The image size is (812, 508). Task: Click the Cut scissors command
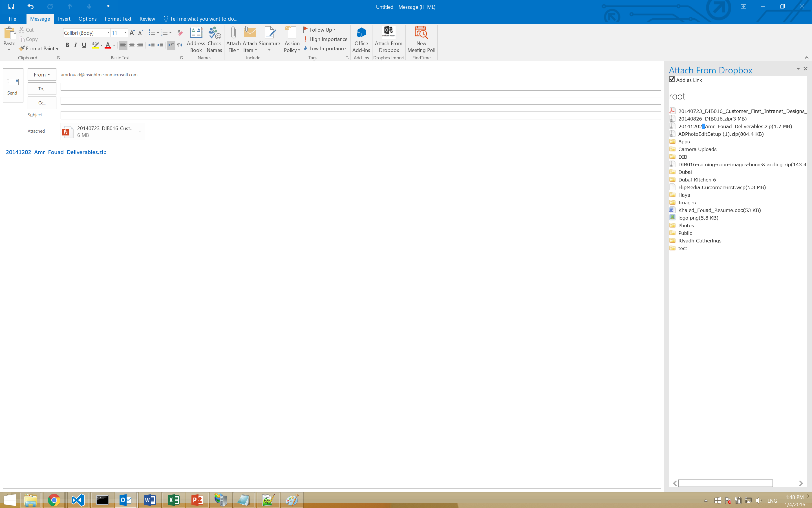pyautogui.click(x=27, y=30)
